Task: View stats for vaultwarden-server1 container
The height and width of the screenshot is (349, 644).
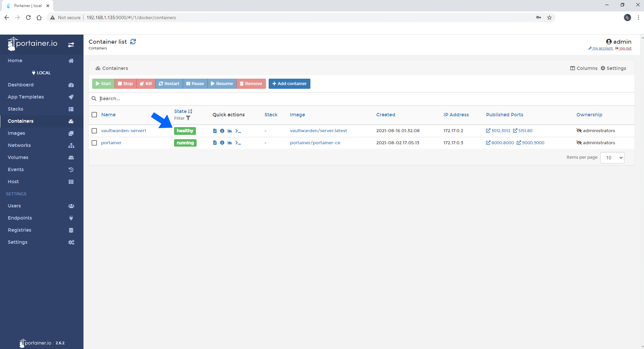Action: pyautogui.click(x=230, y=131)
